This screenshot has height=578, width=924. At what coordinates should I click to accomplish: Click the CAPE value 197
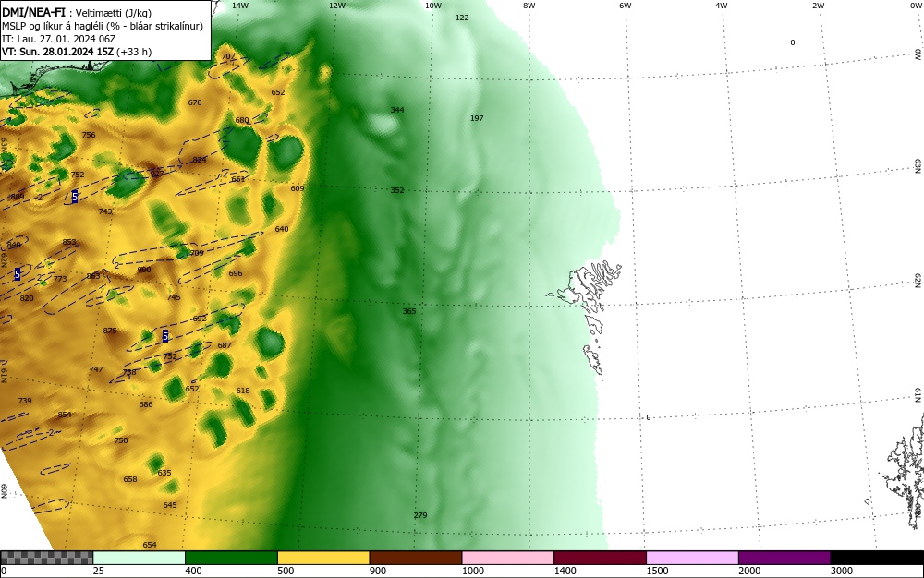click(477, 118)
